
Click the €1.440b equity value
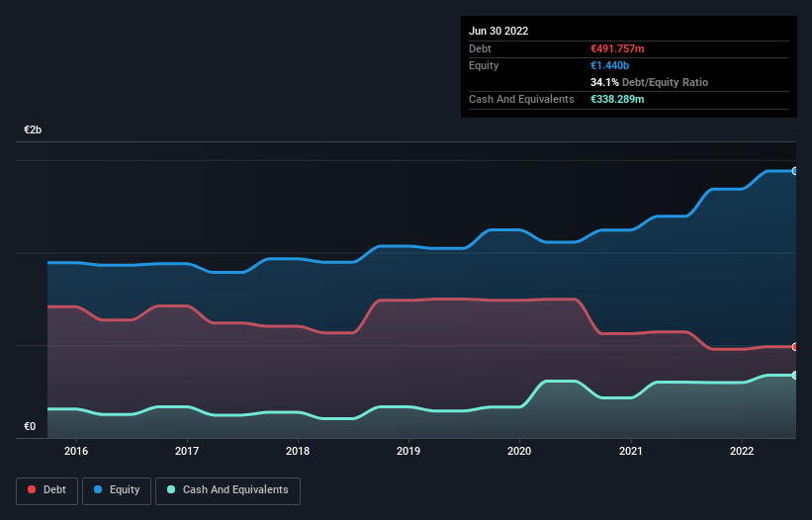[609, 65]
